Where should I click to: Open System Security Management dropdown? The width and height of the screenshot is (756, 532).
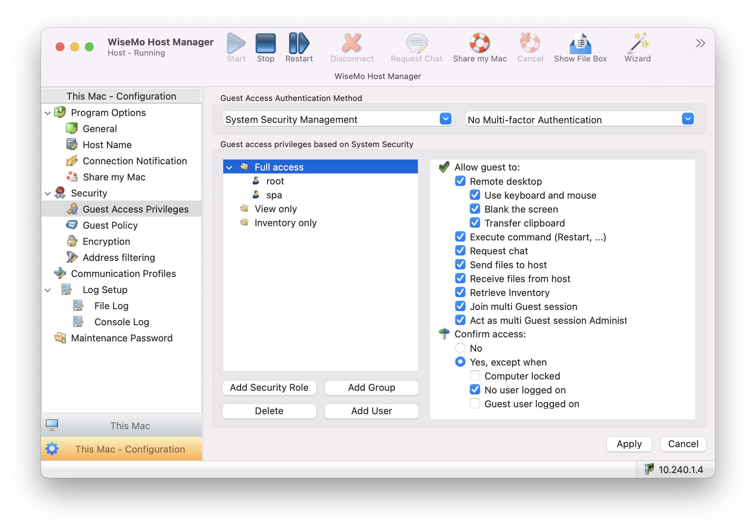point(445,119)
